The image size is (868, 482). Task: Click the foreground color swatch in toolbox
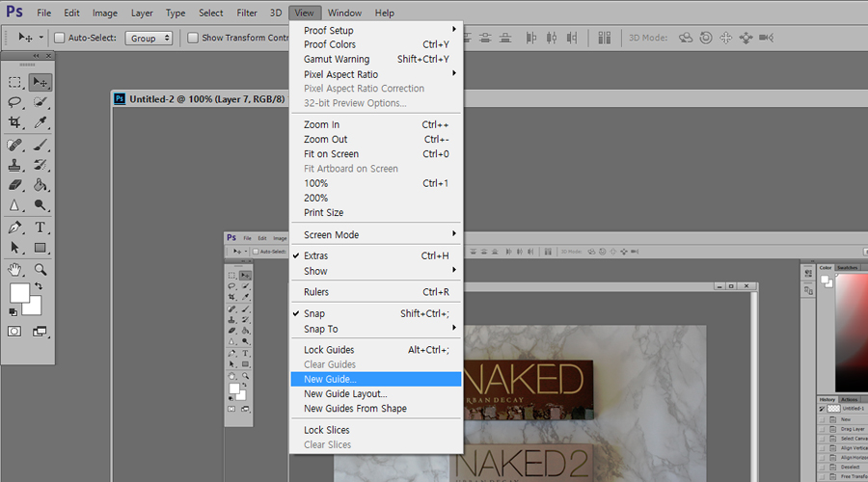(x=19, y=293)
